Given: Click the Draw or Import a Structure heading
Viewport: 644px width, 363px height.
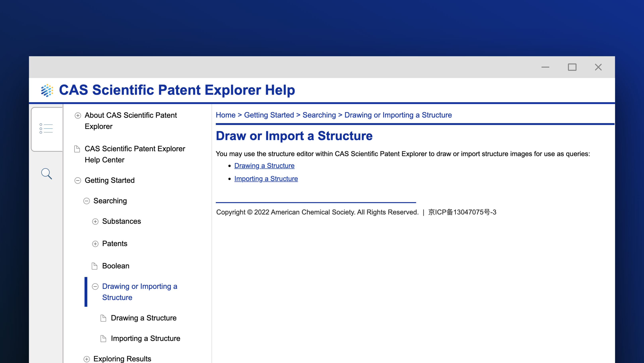Looking at the screenshot, I should [x=294, y=136].
